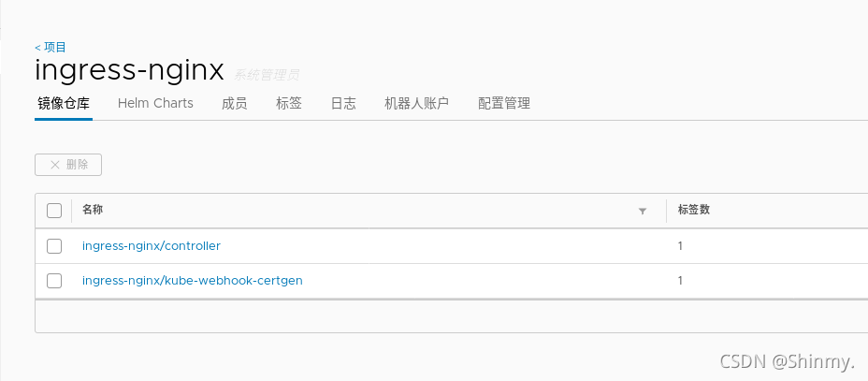868x381 pixels.
Task: Open the Helm Charts tab
Action: (155, 103)
